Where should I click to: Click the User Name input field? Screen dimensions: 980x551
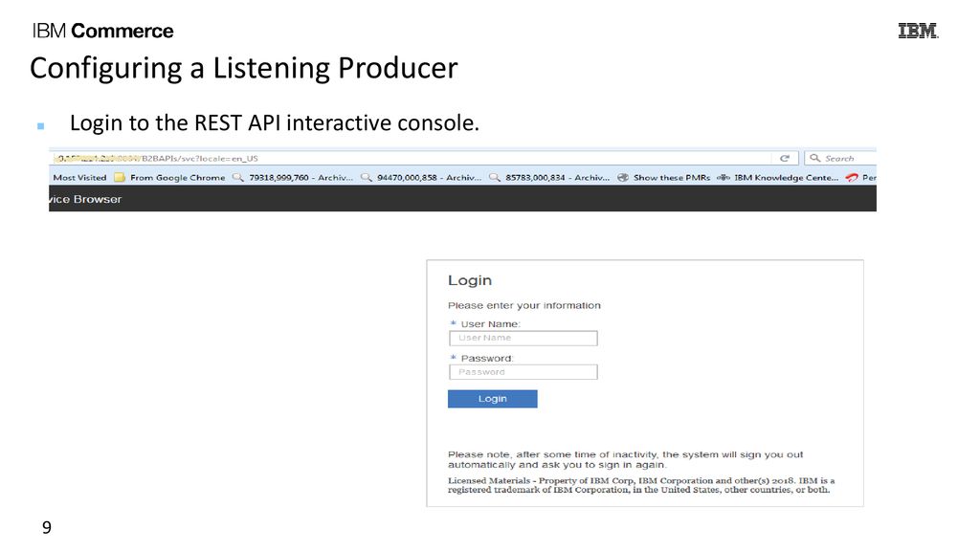coord(523,338)
